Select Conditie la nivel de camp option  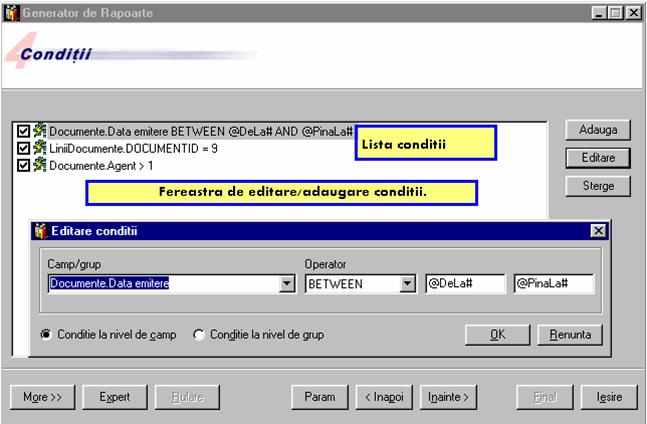tap(47, 335)
